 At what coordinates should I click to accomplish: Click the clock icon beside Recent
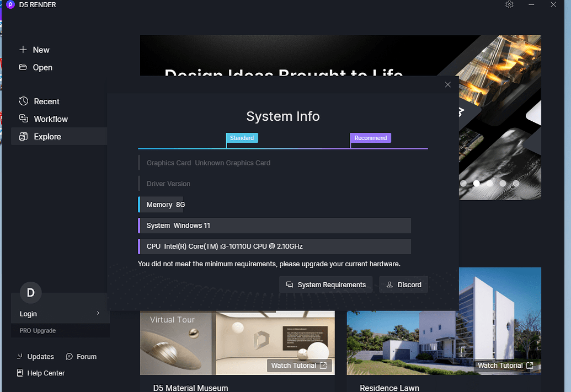tap(24, 101)
